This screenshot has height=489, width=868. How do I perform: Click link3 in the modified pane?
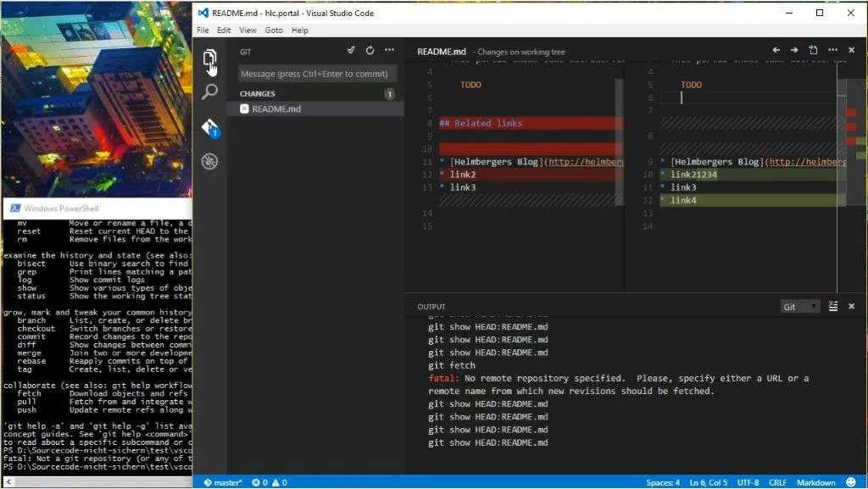click(x=683, y=187)
